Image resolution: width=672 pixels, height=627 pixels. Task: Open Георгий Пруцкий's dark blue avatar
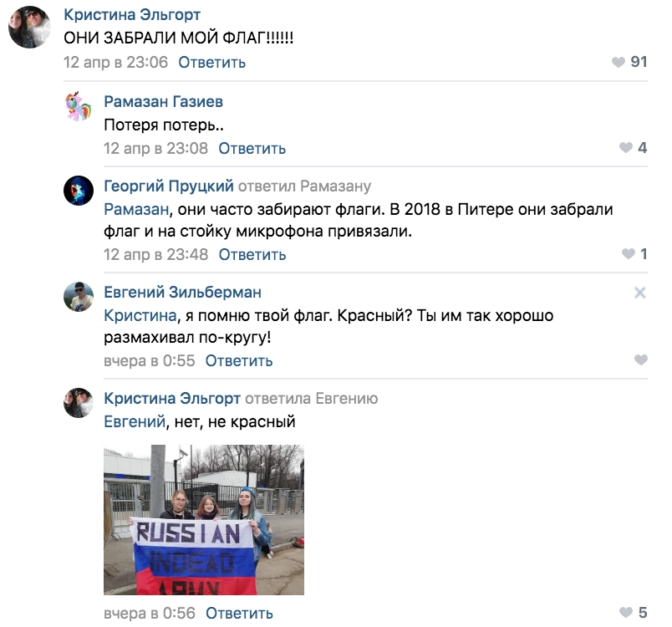[79, 191]
